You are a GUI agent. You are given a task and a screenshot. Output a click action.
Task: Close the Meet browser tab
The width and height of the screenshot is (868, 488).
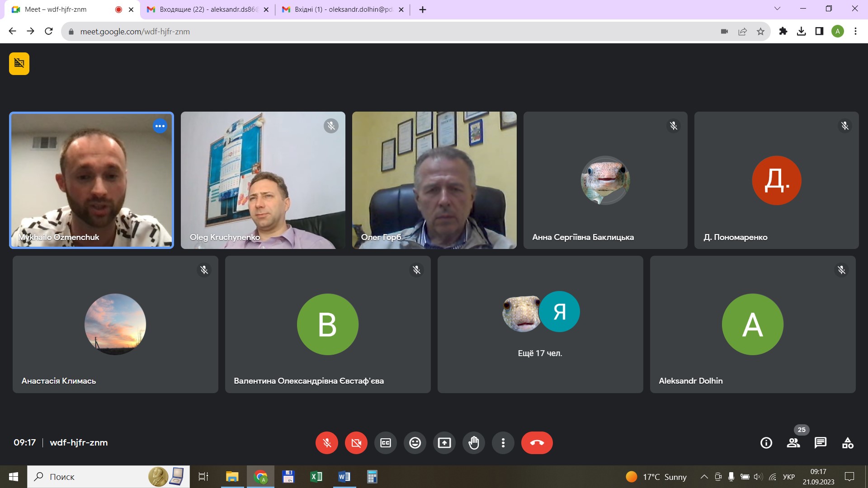pos(131,9)
